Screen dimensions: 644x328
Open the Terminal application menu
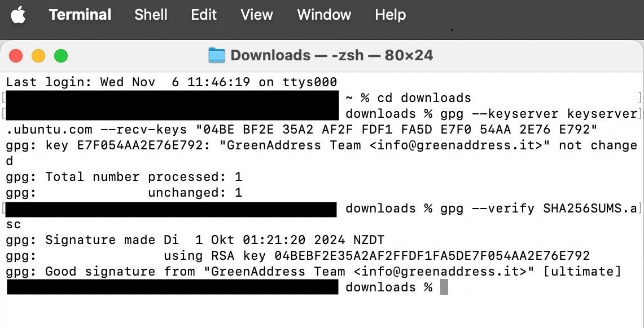[80, 15]
